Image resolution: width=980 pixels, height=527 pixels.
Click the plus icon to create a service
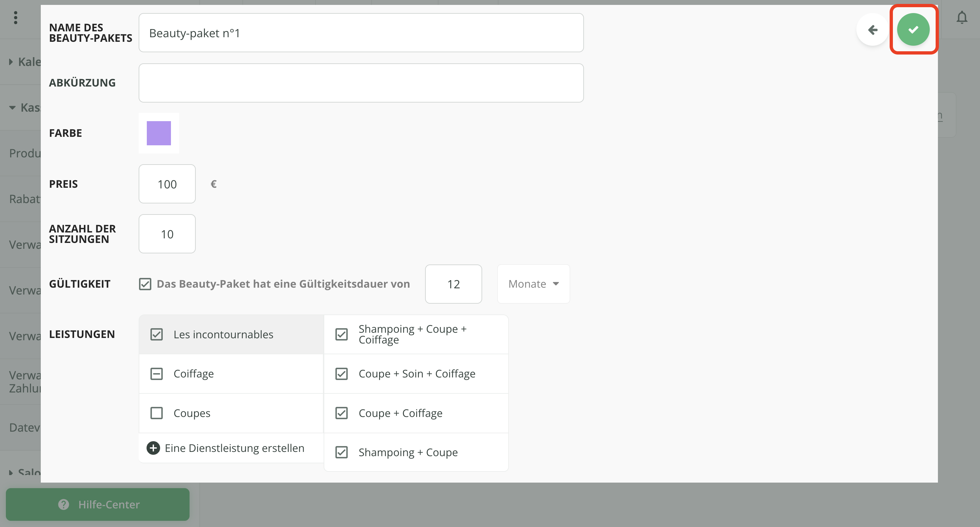[x=153, y=448]
